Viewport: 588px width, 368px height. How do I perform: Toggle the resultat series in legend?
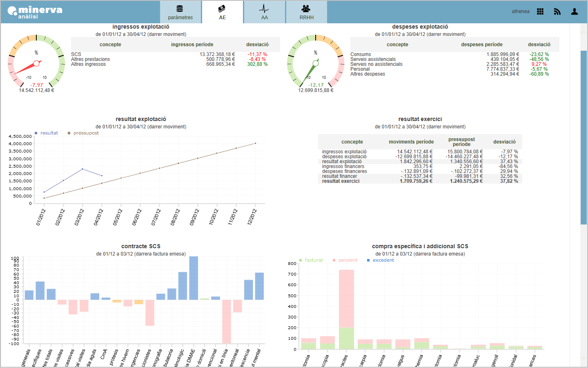47,133
